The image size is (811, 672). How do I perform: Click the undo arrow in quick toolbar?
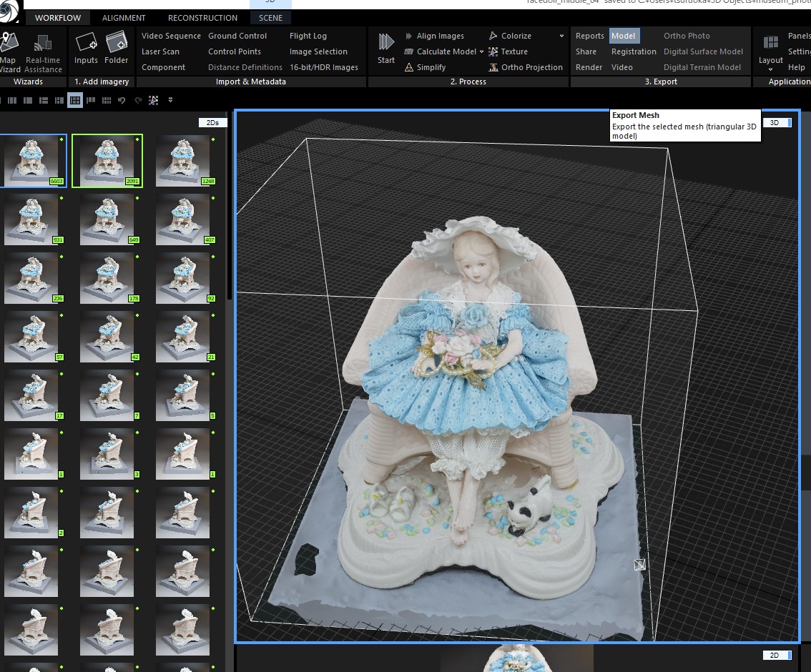click(x=122, y=101)
